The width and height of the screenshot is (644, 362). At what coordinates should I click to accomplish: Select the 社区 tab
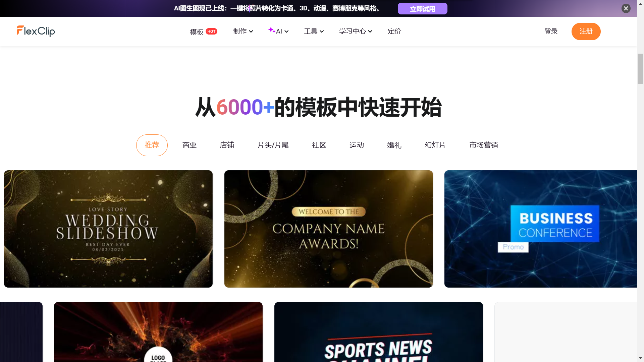319,145
